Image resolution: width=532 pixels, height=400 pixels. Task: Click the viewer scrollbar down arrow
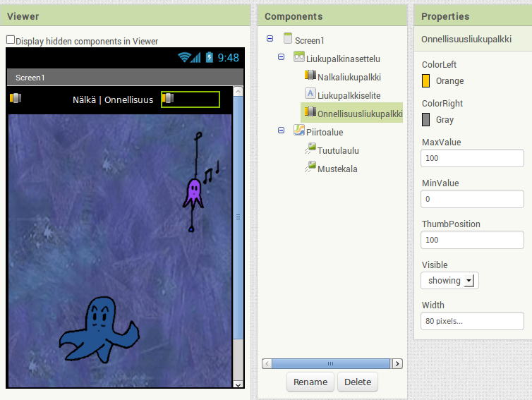(238, 384)
